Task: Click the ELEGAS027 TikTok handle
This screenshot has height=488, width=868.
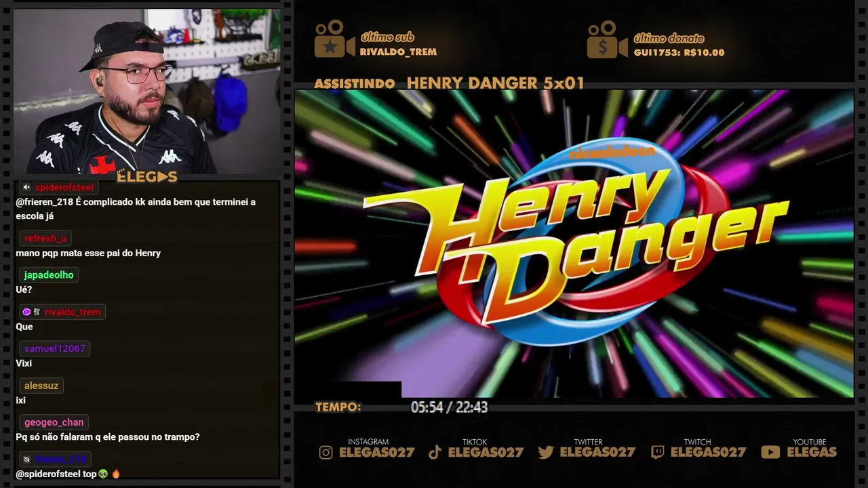Action: pyautogui.click(x=486, y=452)
